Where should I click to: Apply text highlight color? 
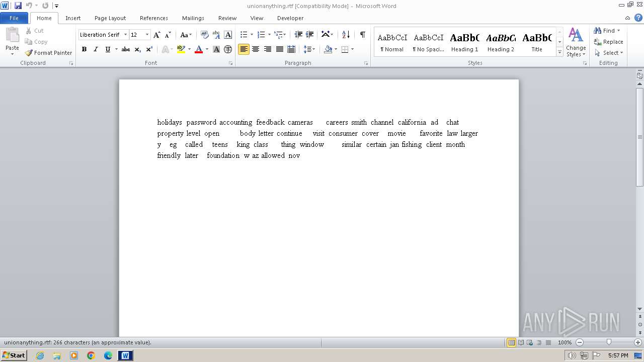(x=181, y=49)
